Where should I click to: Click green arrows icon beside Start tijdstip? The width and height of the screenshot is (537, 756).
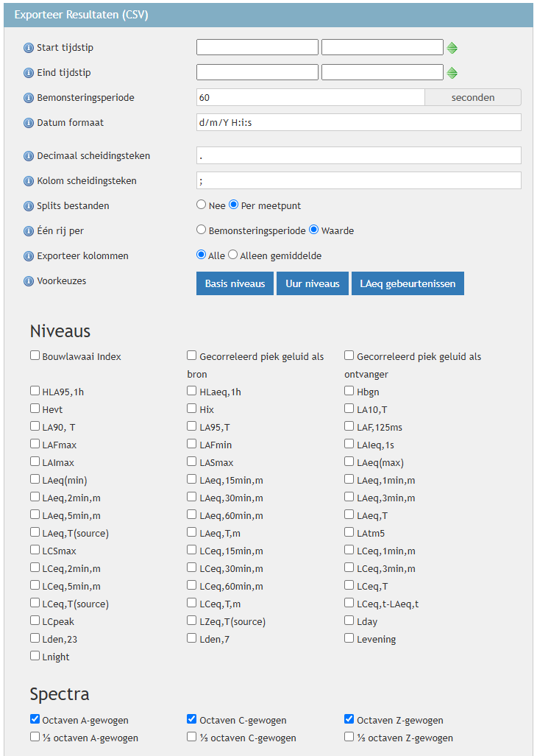(x=452, y=48)
